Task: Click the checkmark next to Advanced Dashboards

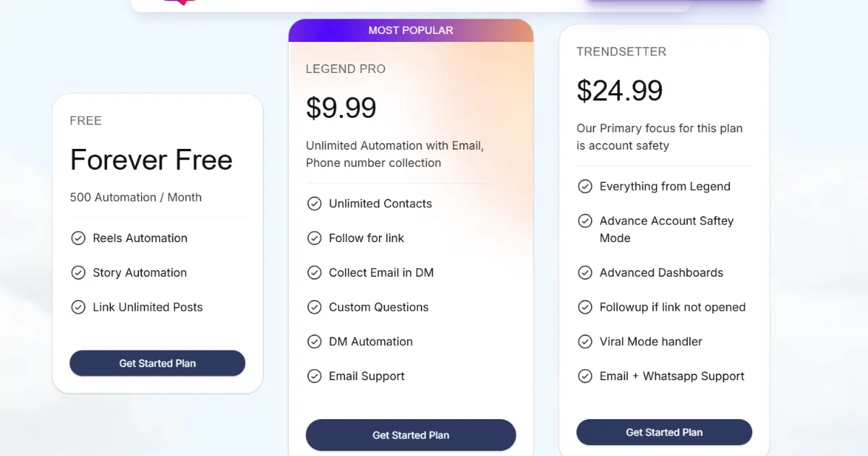Action: 585,272
